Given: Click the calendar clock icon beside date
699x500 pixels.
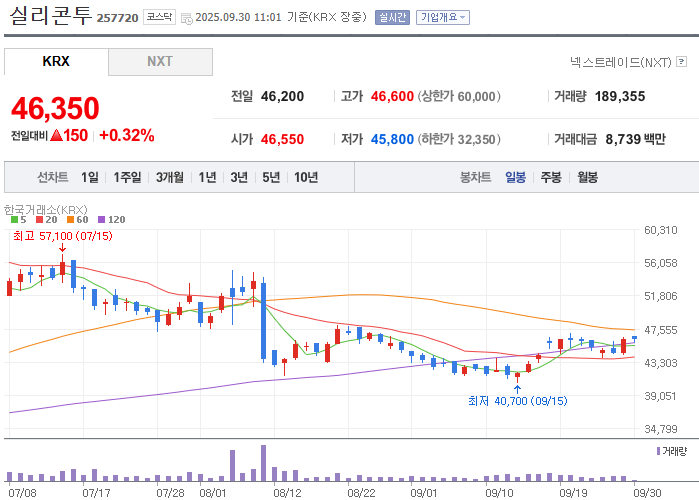Looking at the screenshot, I should point(187,18).
